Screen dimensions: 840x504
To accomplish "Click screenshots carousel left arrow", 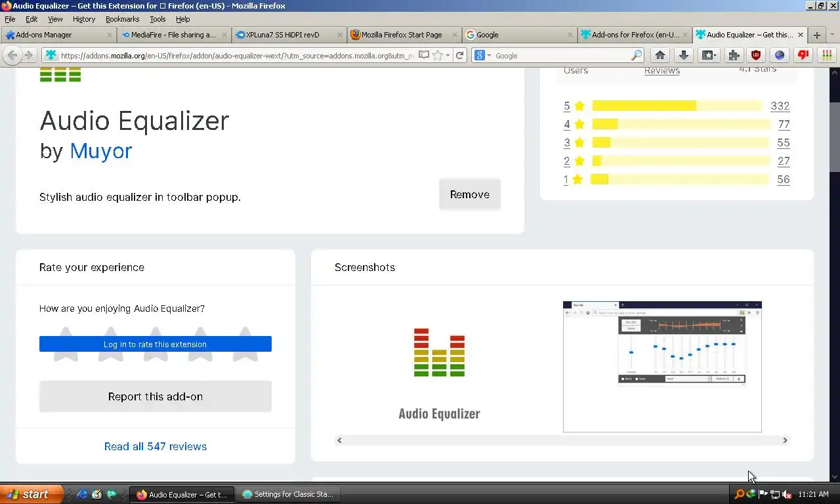I will [x=339, y=440].
